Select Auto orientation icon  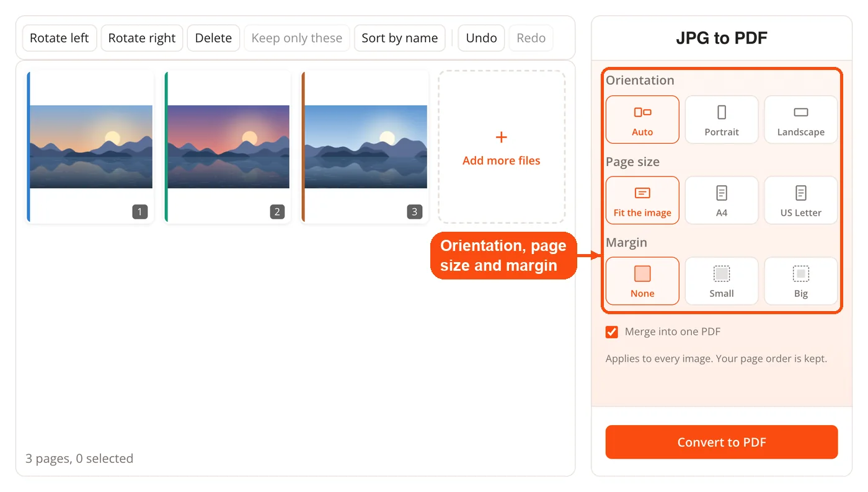642,112
